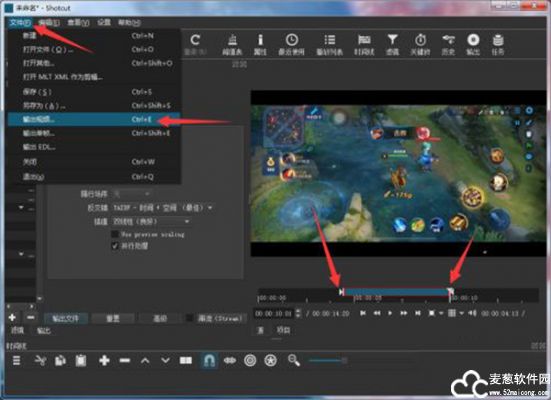Open the Peak Meter (峰值表) panel icon

[x=232, y=40]
